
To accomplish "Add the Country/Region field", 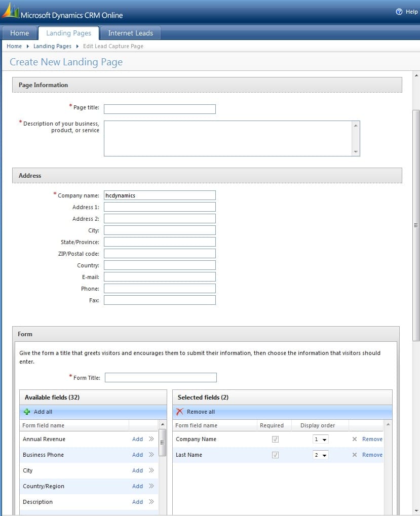I will 138,486.
